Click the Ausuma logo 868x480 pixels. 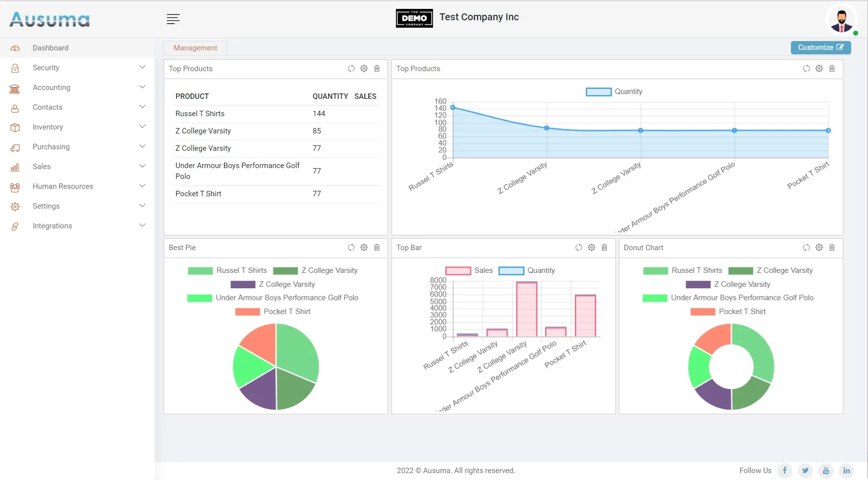[x=49, y=19]
